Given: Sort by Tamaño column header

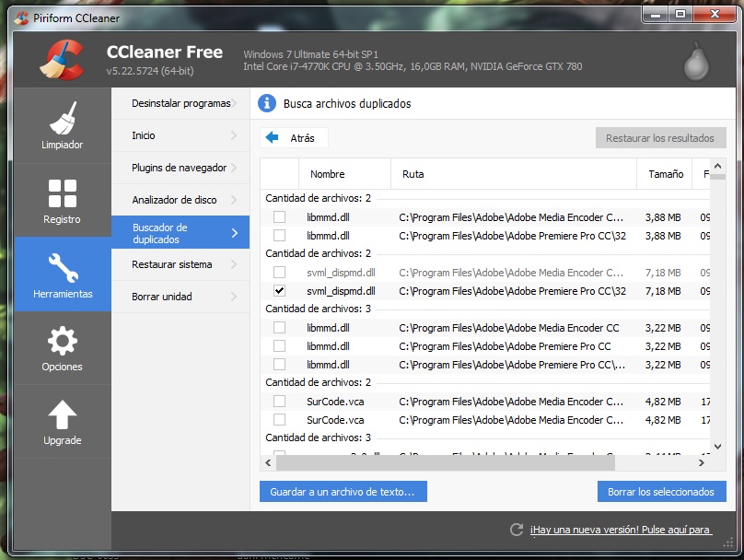Looking at the screenshot, I should [664, 174].
